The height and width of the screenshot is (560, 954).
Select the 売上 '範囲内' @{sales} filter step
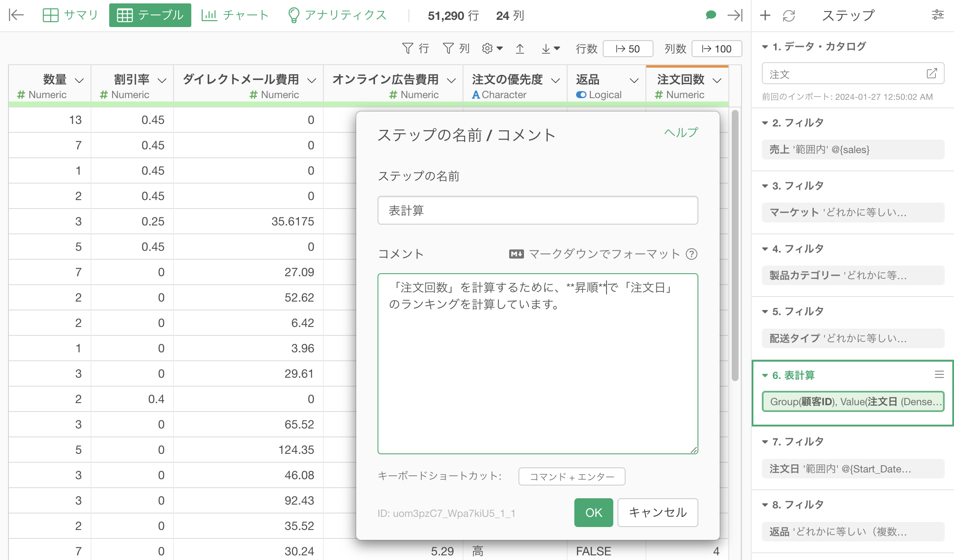pyautogui.click(x=853, y=149)
